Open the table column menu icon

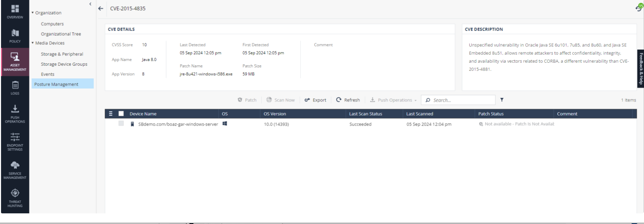tap(111, 114)
